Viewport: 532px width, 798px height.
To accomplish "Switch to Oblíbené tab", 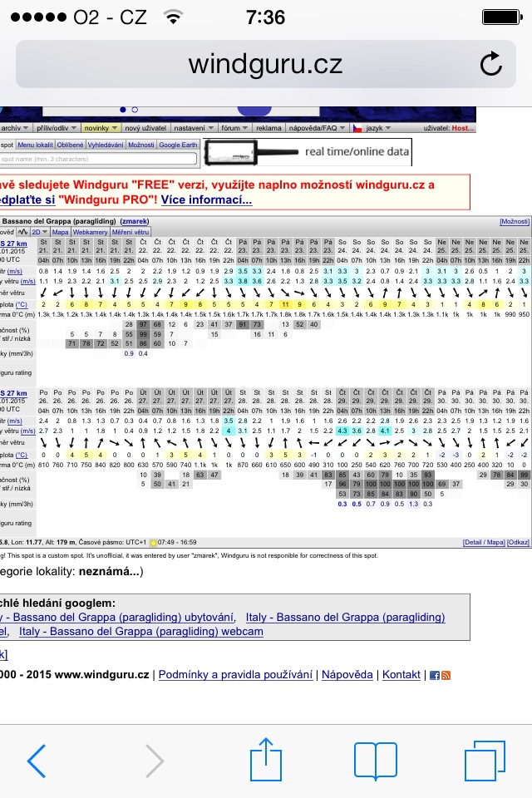I will [x=71, y=145].
